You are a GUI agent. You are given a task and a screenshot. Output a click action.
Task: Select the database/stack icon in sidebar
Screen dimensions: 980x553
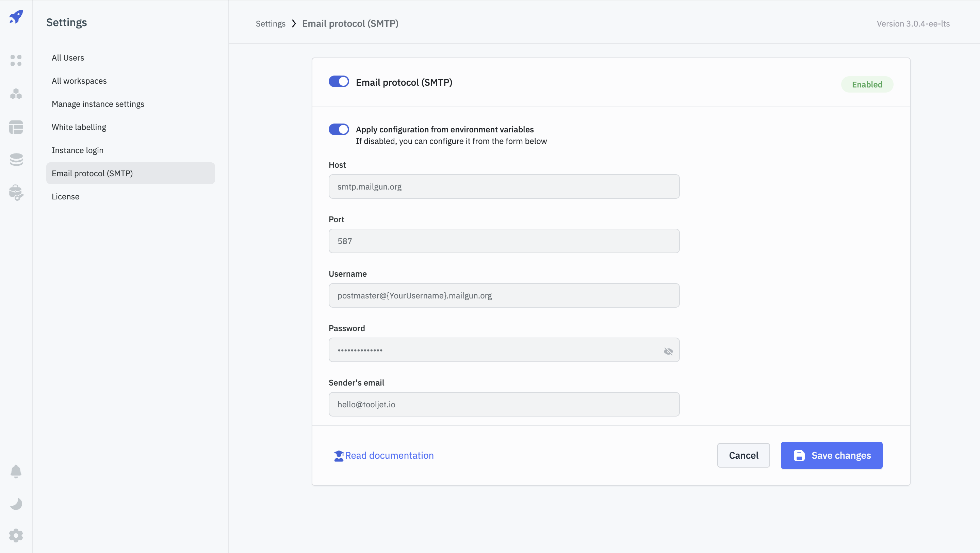tap(16, 160)
